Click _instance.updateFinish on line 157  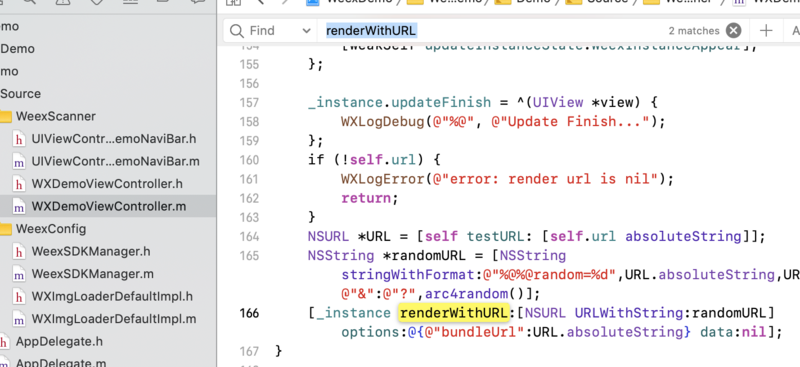tap(399, 102)
